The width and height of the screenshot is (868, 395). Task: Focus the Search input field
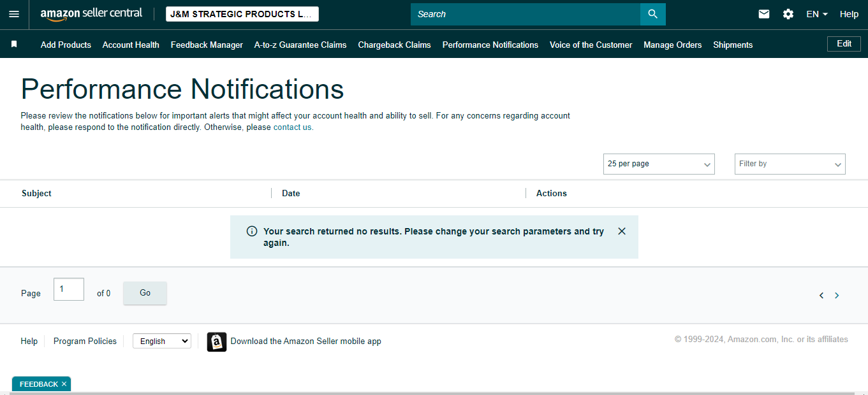526,14
